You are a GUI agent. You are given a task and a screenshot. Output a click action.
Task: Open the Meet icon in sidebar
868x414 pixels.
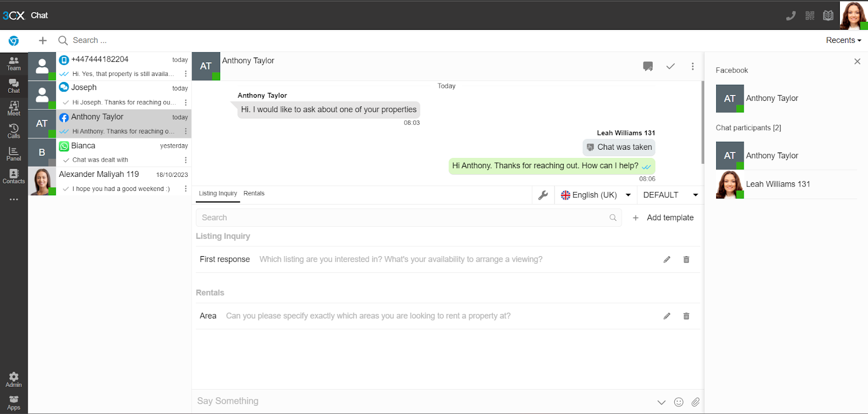(14, 109)
